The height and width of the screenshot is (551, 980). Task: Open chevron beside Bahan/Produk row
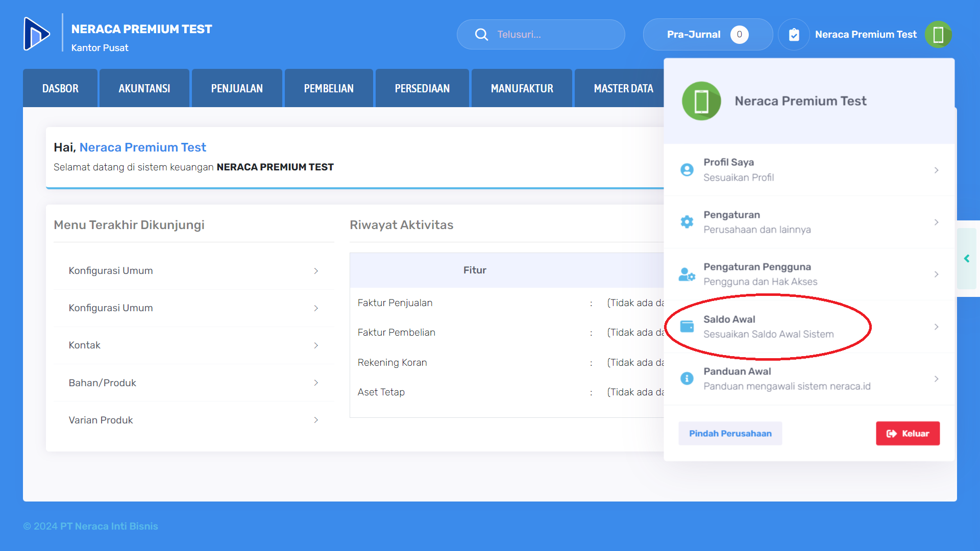[316, 383]
